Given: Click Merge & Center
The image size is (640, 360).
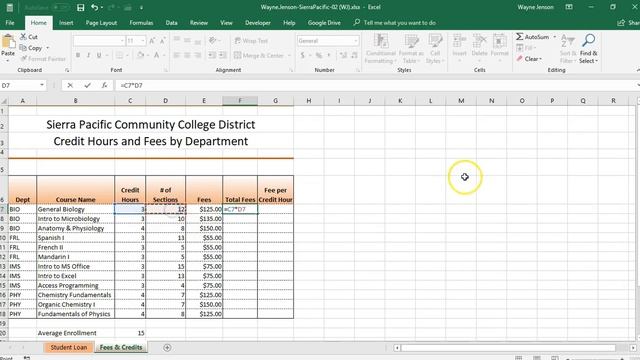Looking at the screenshot, I should point(259,55).
